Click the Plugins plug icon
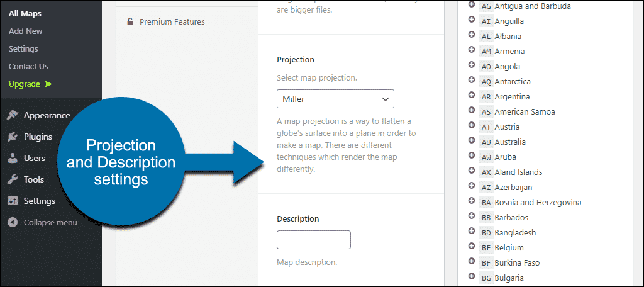Screen dimensions: 644x287 point(13,137)
